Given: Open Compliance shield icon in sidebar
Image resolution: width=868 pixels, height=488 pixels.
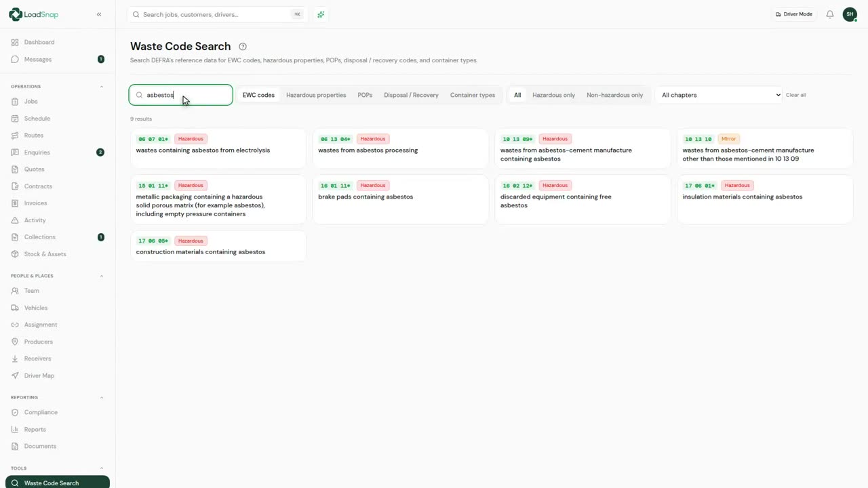Looking at the screenshot, I should 15,412.
